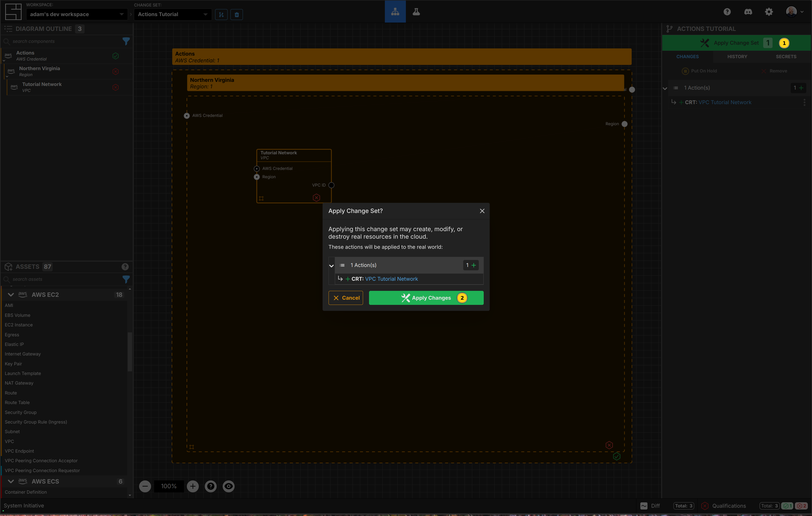Click the green Apply Changes button

426,298
